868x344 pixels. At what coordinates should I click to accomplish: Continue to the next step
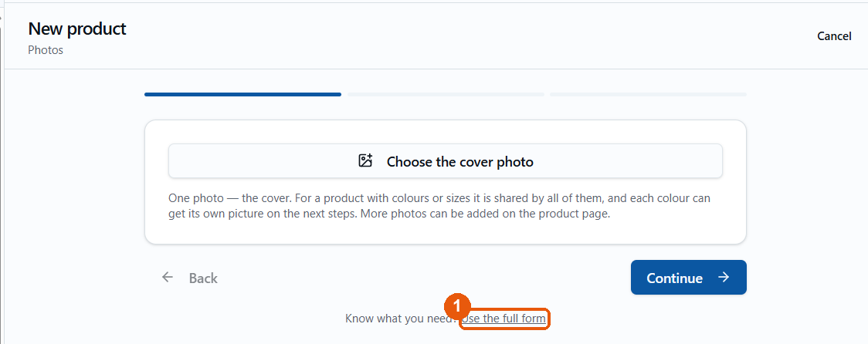689,277
